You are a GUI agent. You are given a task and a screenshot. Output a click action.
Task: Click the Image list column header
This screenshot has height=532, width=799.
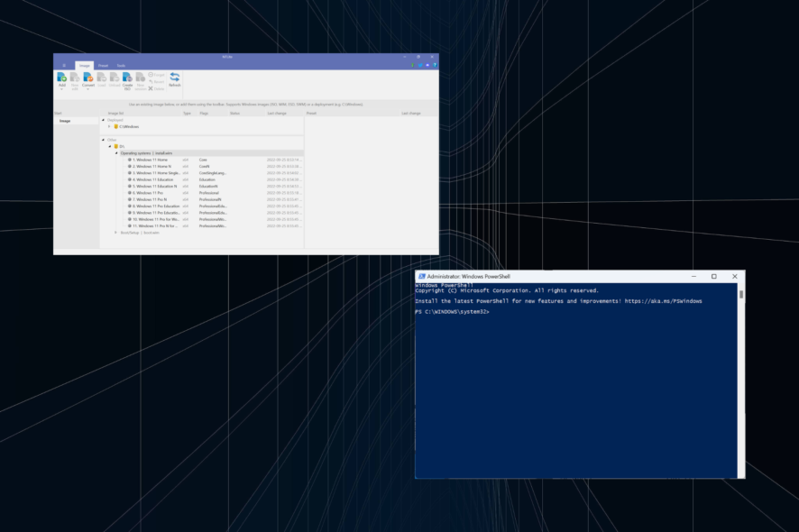pos(115,113)
